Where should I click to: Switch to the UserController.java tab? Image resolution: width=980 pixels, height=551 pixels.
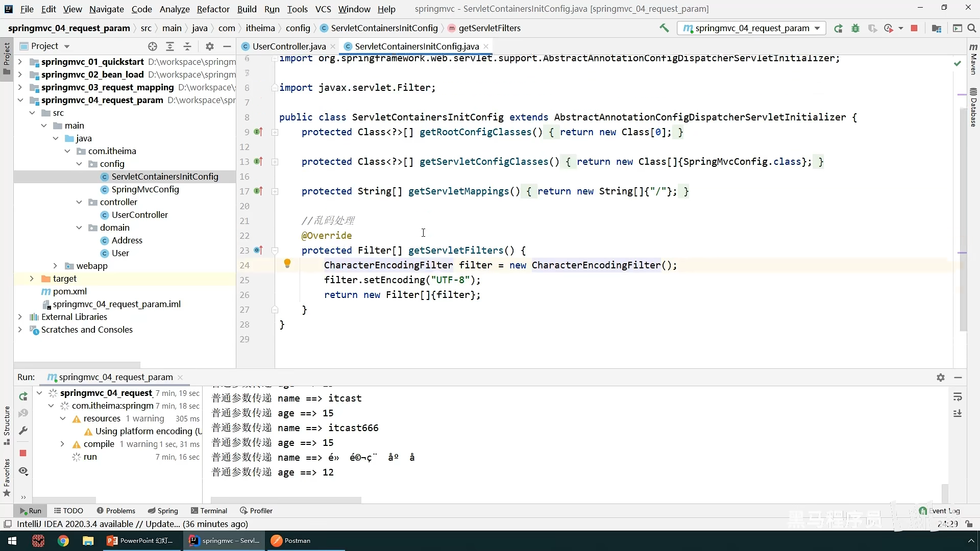(x=289, y=46)
